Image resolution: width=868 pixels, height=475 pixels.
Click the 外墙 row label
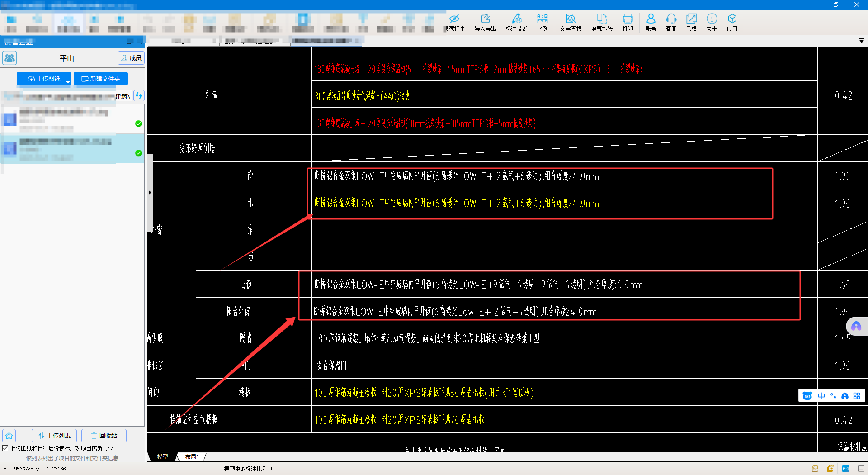[211, 95]
